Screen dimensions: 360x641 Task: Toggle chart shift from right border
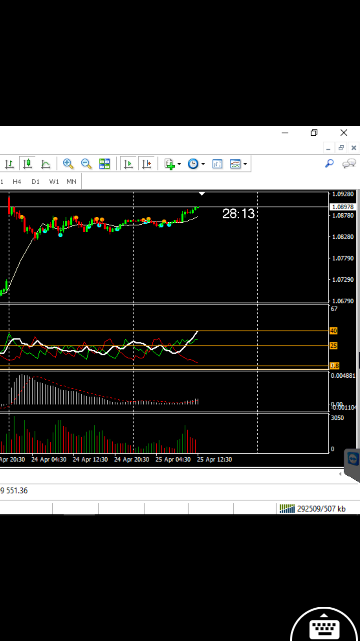click(x=147, y=164)
